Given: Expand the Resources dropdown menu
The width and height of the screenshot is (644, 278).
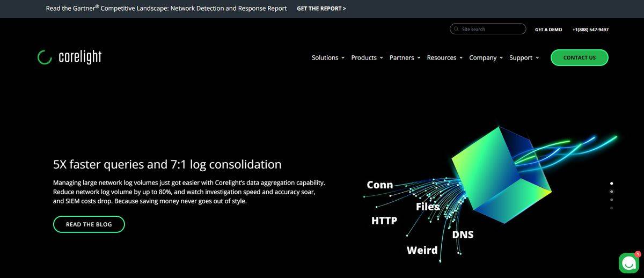Looking at the screenshot, I should pos(444,58).
